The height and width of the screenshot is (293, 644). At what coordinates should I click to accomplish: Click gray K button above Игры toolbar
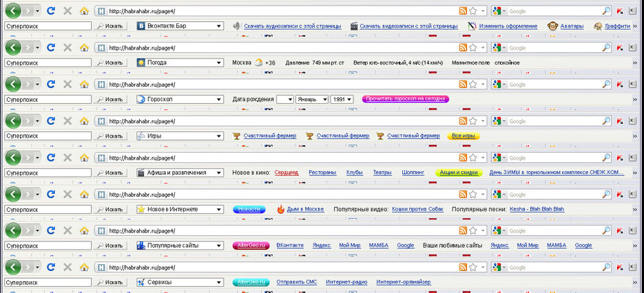tap(632, 121)
